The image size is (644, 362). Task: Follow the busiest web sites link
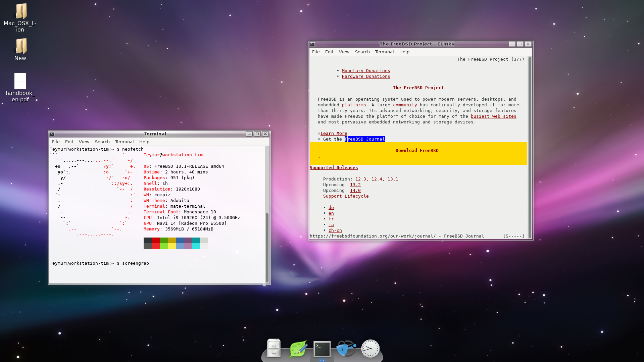pyautogui.click(x=493, y=116)
